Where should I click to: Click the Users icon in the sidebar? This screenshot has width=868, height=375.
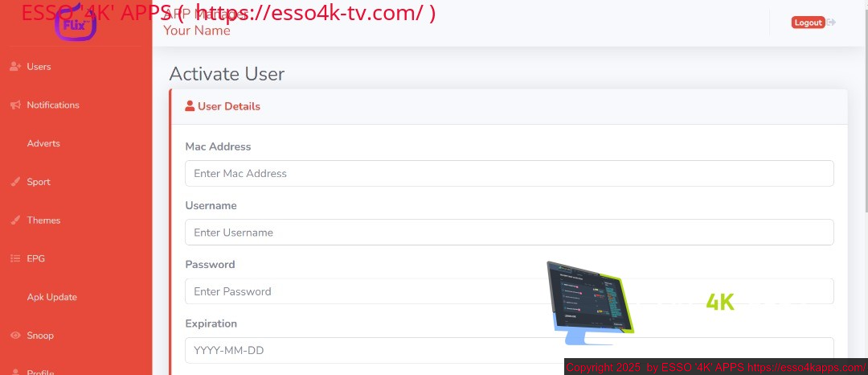coord(15,67)
